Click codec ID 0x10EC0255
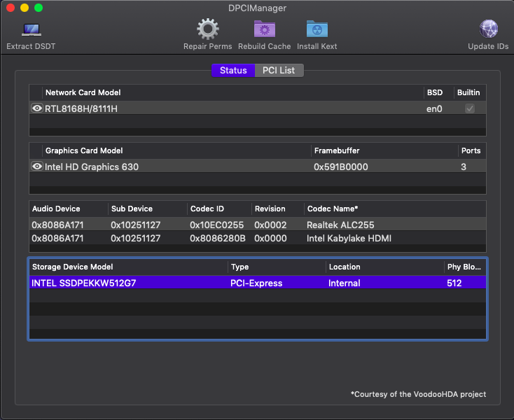The height and width of the screenshot is (420, 514). click(216, 225)
